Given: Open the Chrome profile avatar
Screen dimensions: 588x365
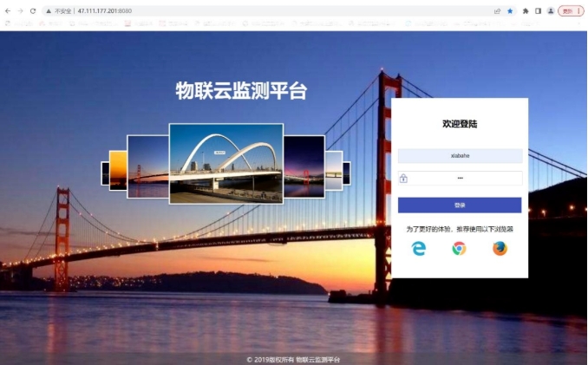Looking at the screenshot, I should (550, 10).
